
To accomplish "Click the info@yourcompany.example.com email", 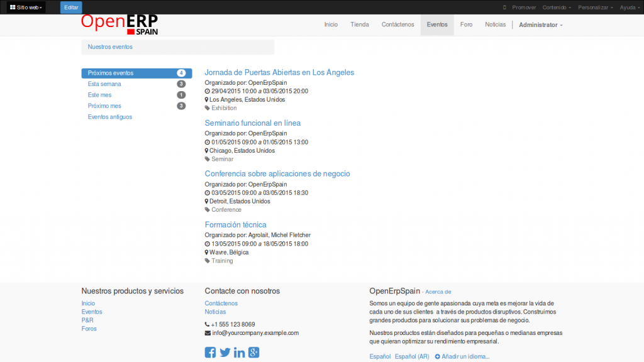I will coord(255,333).
